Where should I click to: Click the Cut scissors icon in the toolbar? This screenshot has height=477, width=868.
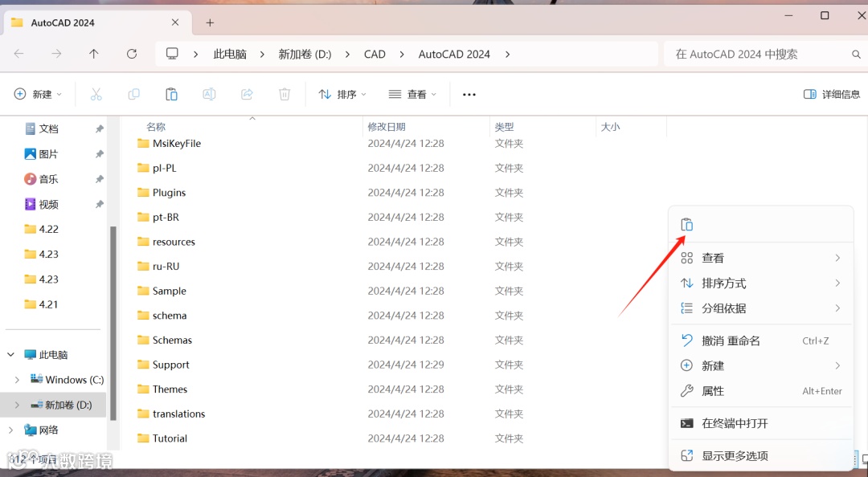(96, 95)
